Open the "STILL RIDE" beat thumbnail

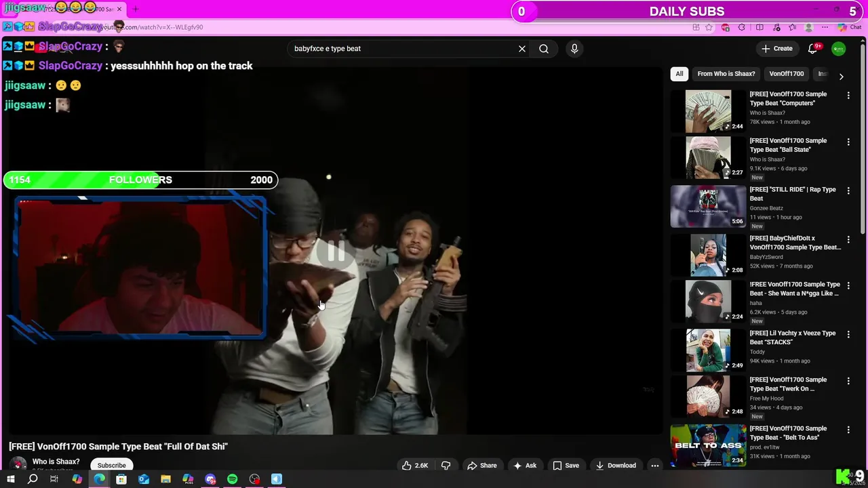coord(708,206)
